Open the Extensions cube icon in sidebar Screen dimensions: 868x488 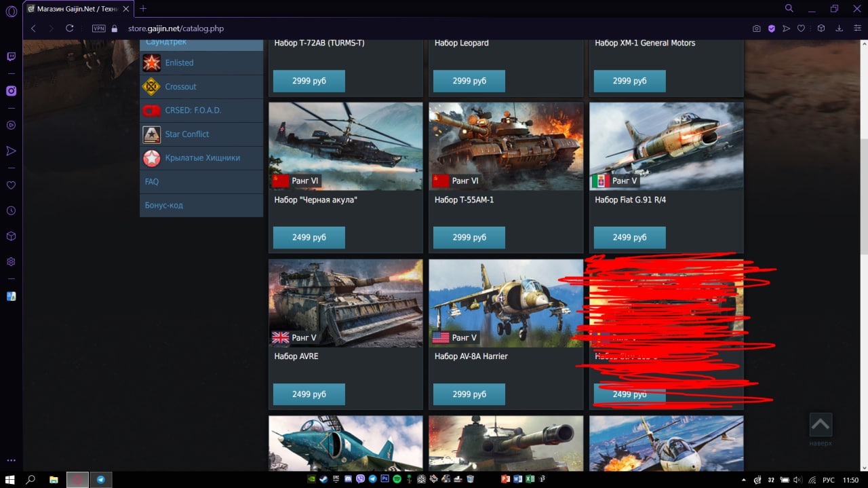(11, 236)
